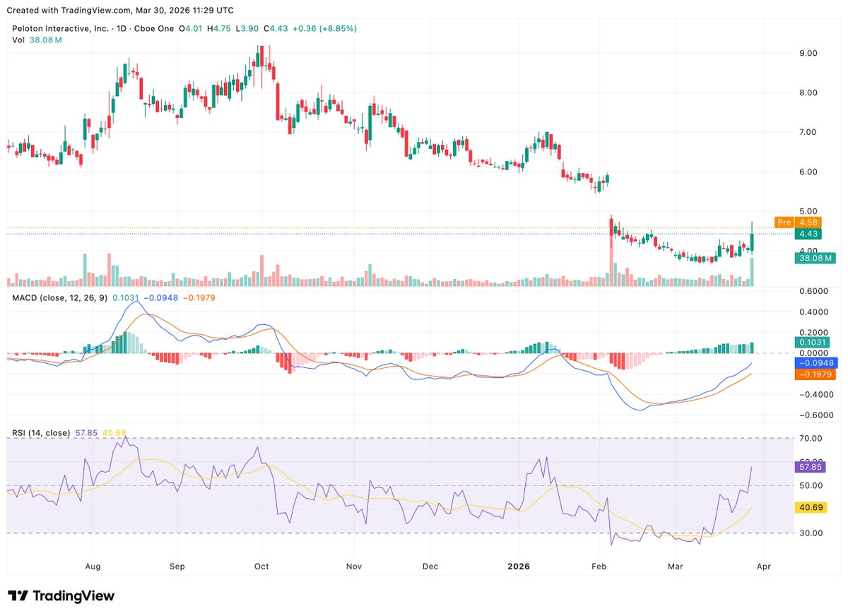Click the 9.00 price axis label
The image size is (848, 616).
(808, 53)
